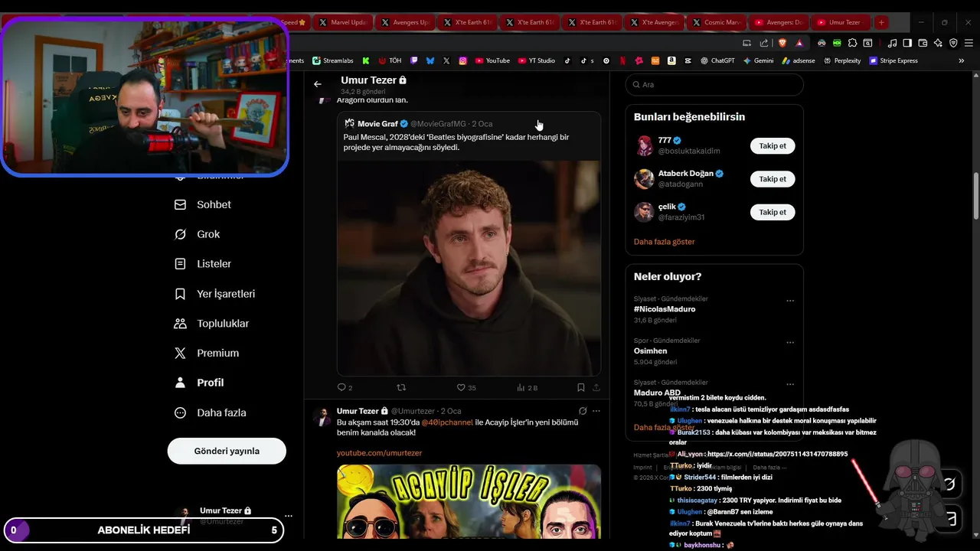Open the YT Studio bookmark
This screenshot has height=551, width=980.
[537, 60]
